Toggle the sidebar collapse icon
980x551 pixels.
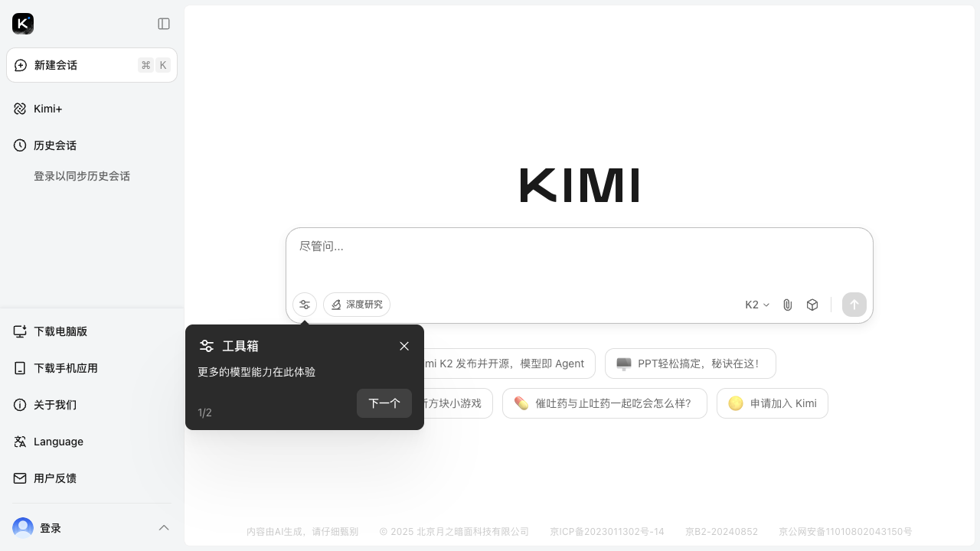click(164, 24)
